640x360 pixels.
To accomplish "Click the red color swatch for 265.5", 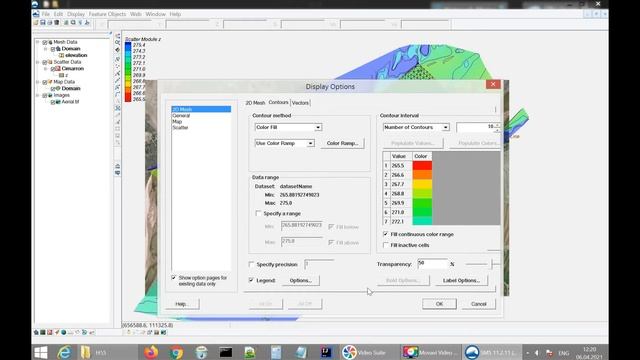I will 422,165.
